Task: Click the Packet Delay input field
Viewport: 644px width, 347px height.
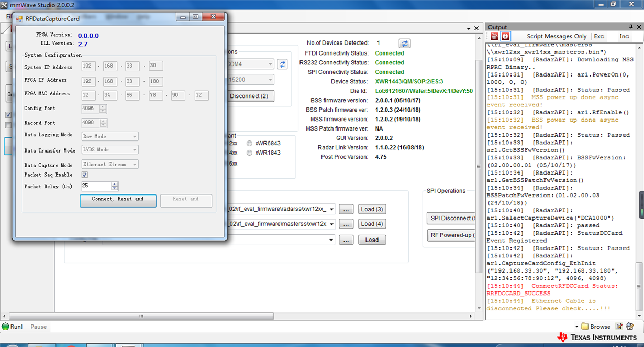Action: pyautogui.click(x=96, y=186)
